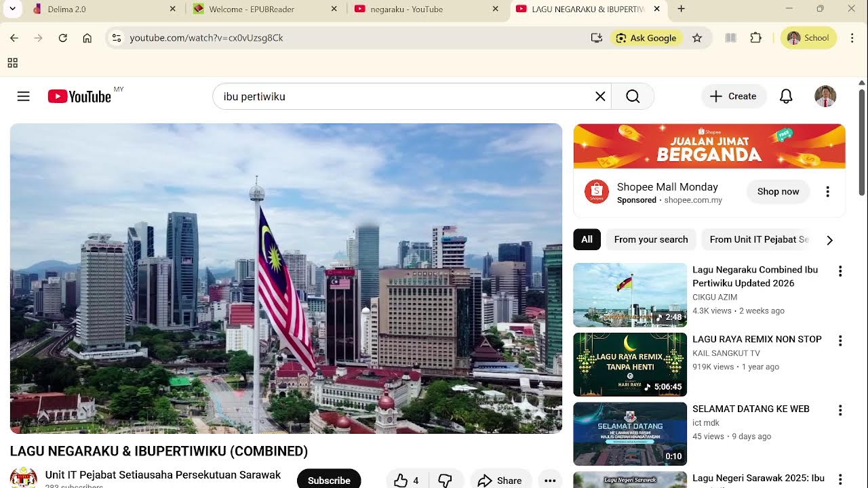This screenshot has width=868, height=488.
Task: Open Lagu Negaraku Combined Ibu Pertiwiku thumbnail
Action: 630,295
